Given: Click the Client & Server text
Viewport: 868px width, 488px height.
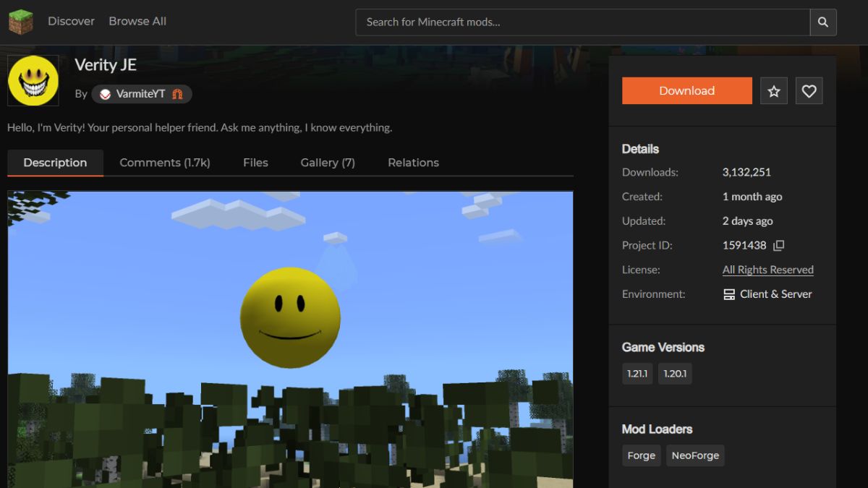Looking at the screenshot, I should [x=776, y=294].
